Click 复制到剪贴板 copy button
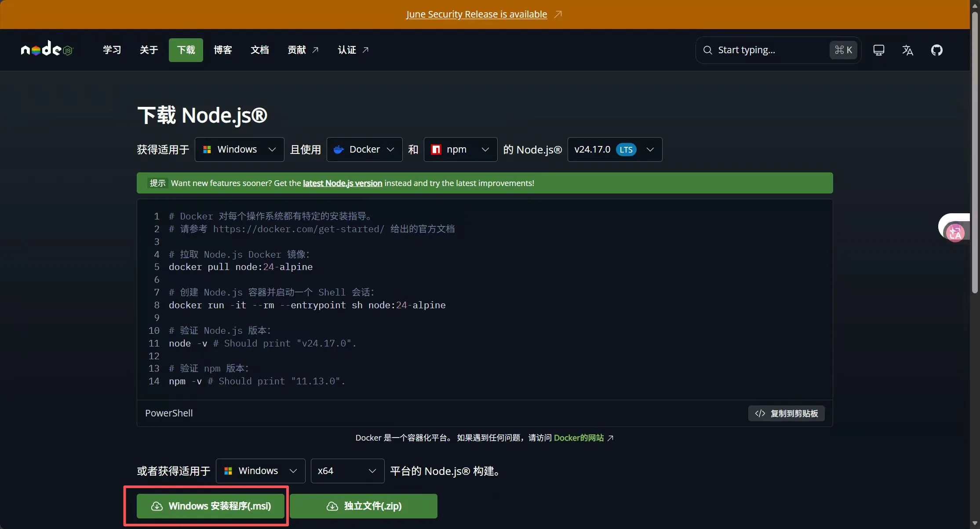 [x=786, y=413]
